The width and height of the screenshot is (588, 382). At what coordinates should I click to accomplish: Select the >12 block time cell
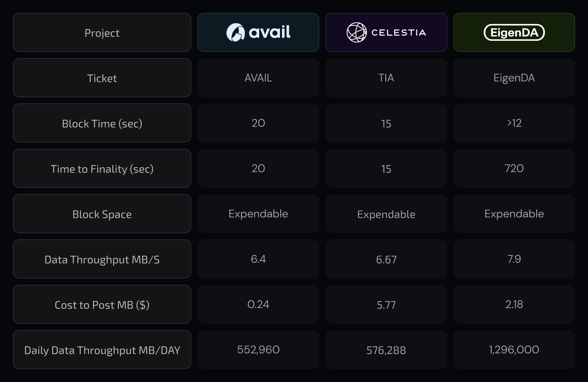(x=514, y=123)
